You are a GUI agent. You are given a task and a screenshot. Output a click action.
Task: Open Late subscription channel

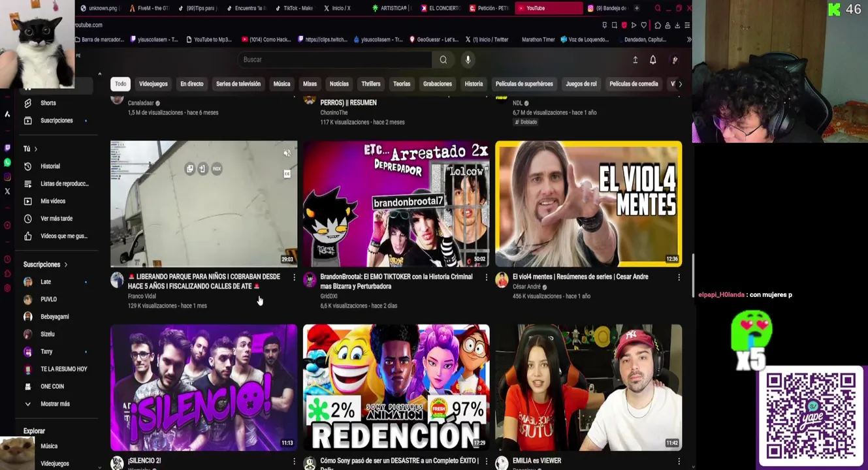(x=46, y=282)
